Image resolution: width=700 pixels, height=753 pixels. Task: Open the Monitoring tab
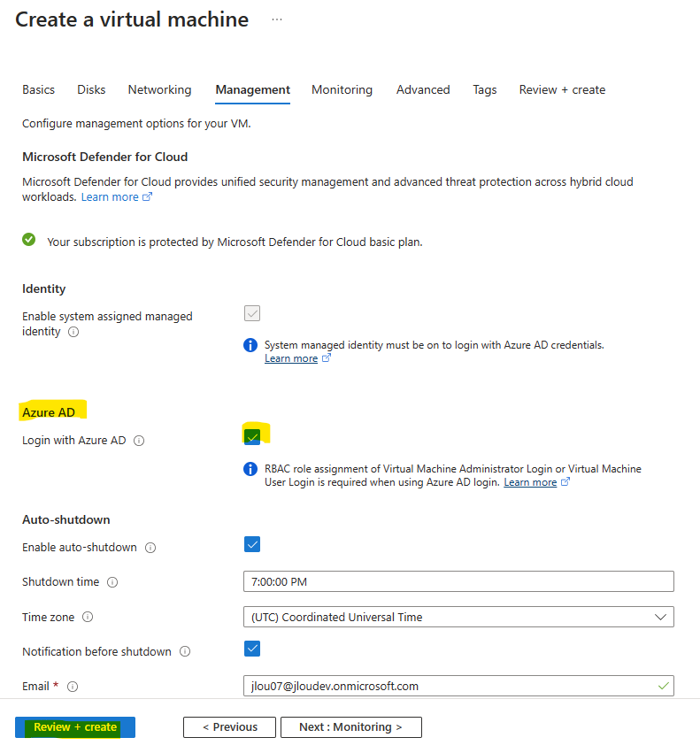[342, 89]
